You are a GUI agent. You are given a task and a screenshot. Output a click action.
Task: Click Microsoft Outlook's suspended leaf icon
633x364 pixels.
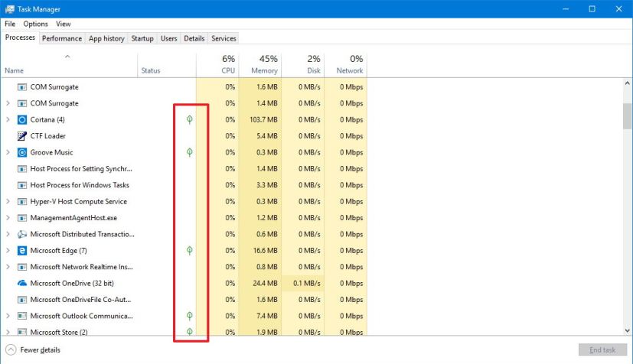pyautogui.click(x=189, y=316)
